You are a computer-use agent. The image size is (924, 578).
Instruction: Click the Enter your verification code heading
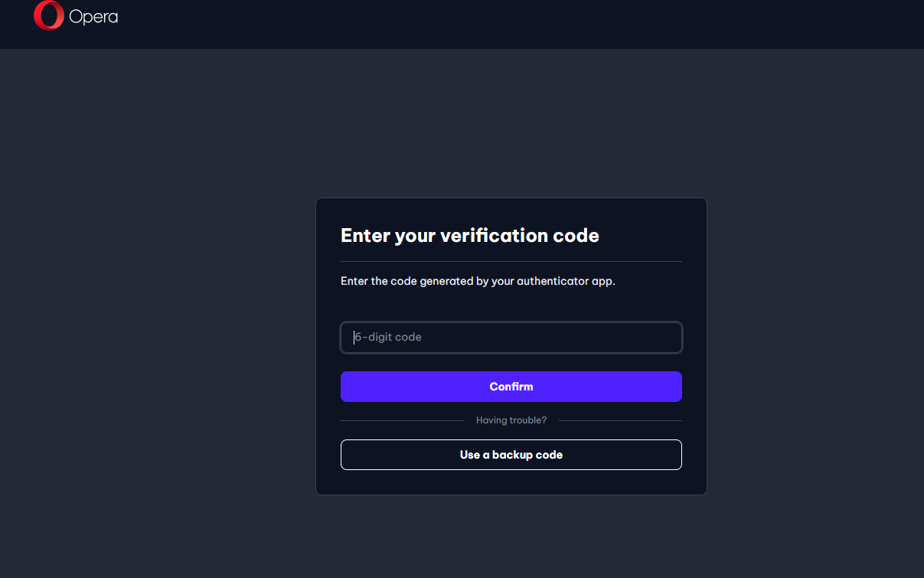pyautogui.click(x=470, y=235)
